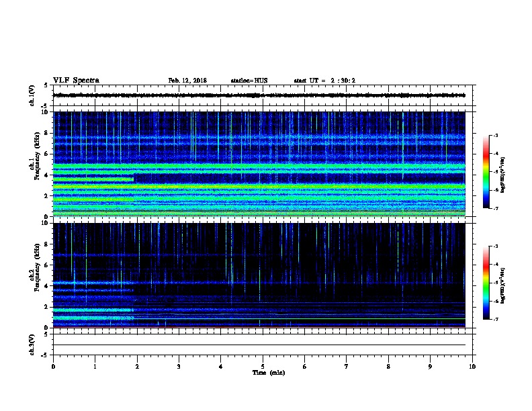Click the "Time (min)" axis title
Image resolution: width=532 pixels, height=411 pixels.
click(x=269, y=373)
